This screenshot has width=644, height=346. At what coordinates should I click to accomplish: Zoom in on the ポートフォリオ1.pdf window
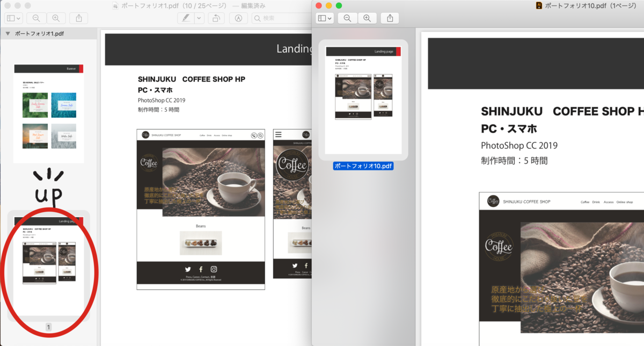pos(55,18)
